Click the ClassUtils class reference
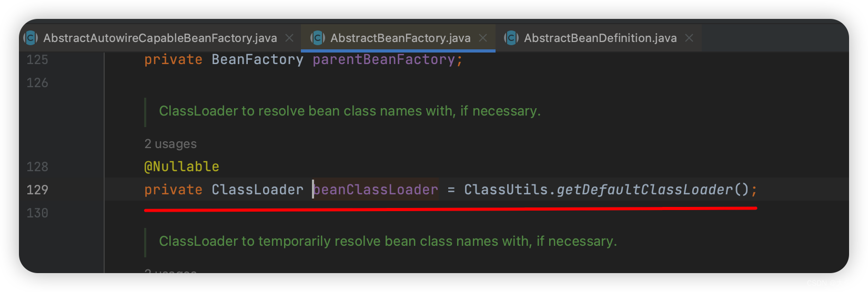Screen dimensions: 868x292 click(506, 190)
